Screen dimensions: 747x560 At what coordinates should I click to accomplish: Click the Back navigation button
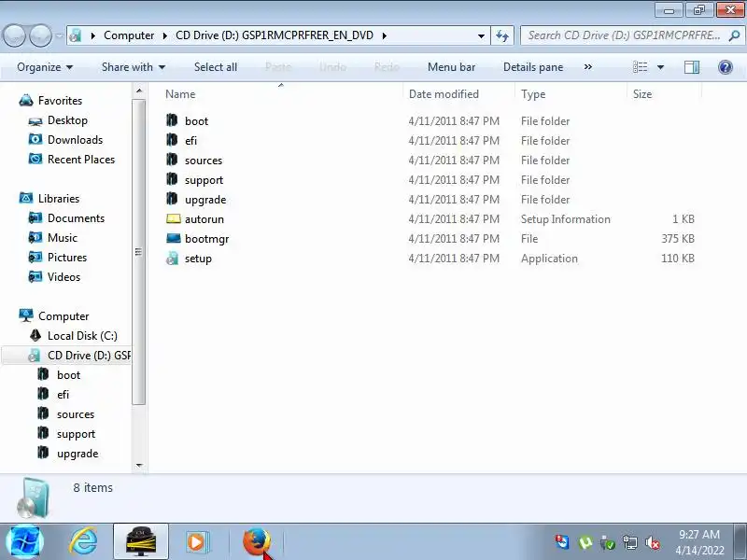(x=14, y=35)
